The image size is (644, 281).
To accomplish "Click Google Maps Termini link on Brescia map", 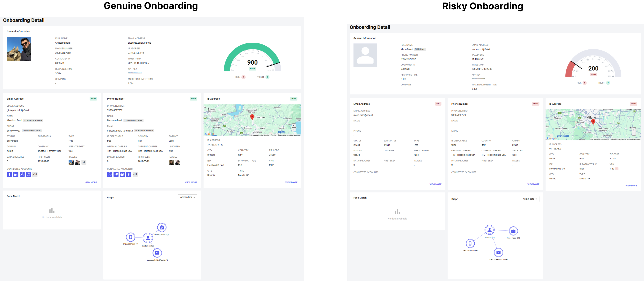I will coord(273,135).
